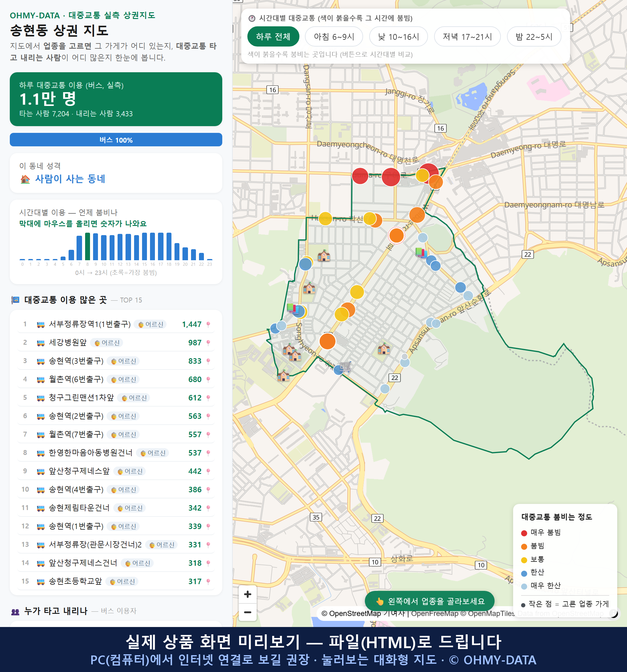
Task: Click map pin icon for 월촌역(6번출구)
Action: pyautogui.click(x=208, y=380)
